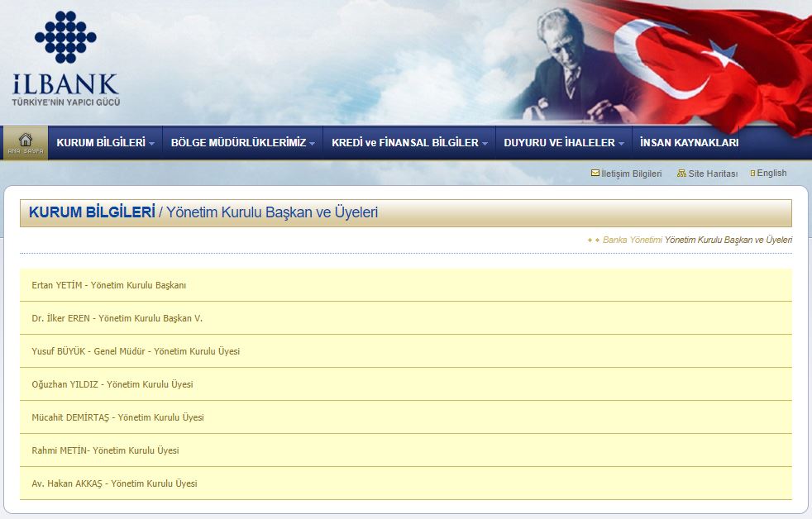This screenshot has width=812, height=519.
Task: Click the İLBANK logo
Action: coord(65,60)
